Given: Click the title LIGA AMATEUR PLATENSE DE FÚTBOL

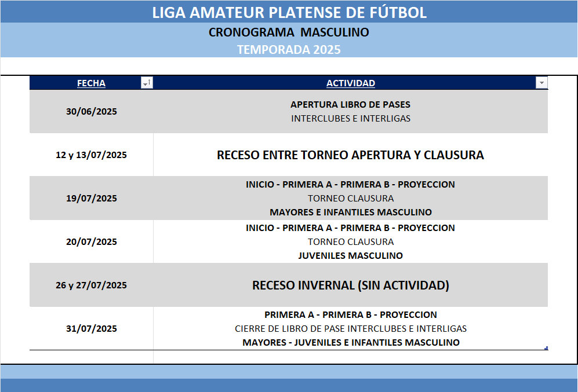Looking at the screenshot, I should tap(289, 13).
